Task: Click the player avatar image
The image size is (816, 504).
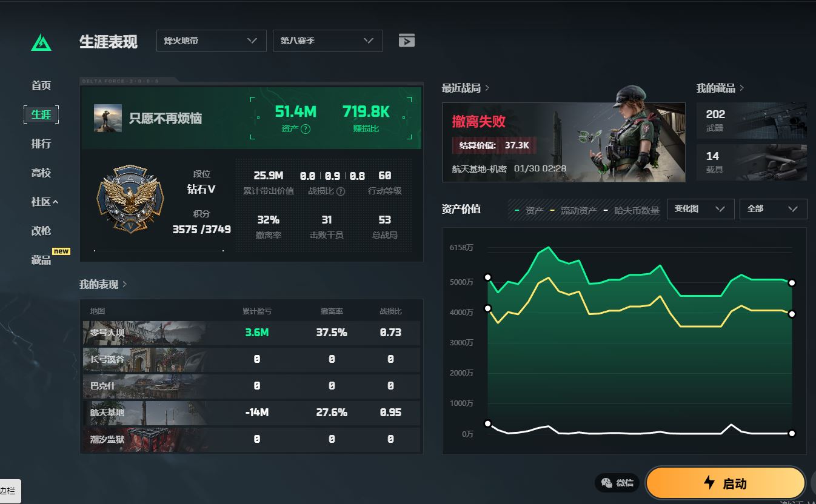Action: click(107, 118)
